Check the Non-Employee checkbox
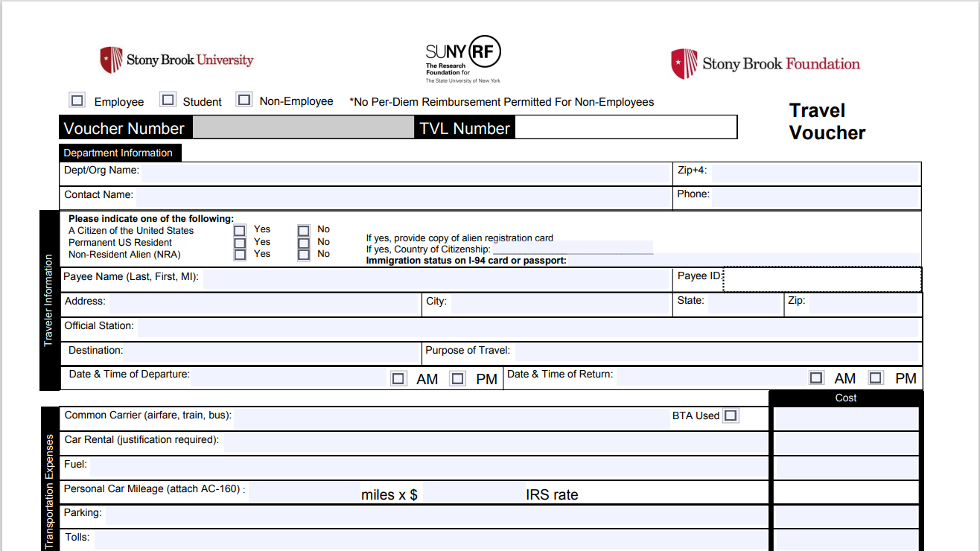The width and height of the screenshot is (980, 551). (244, 98)
